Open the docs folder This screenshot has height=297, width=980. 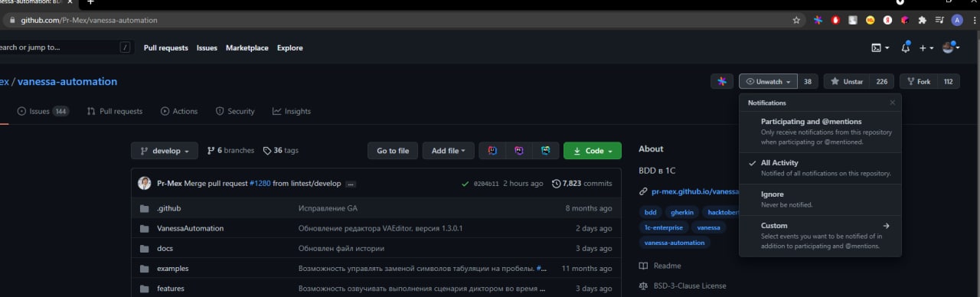coord(165,248)
